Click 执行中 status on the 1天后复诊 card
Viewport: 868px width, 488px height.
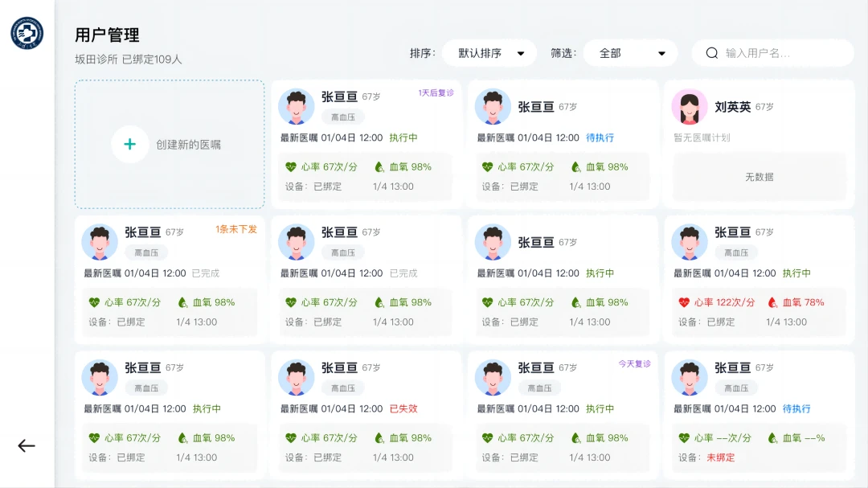[x=403, y=137]
